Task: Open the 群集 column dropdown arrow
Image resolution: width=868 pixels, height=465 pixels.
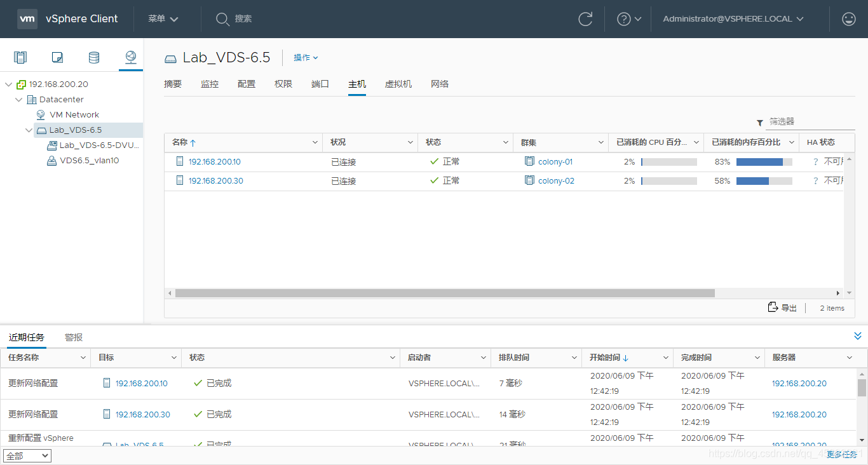Action: (x=601, y=142)
